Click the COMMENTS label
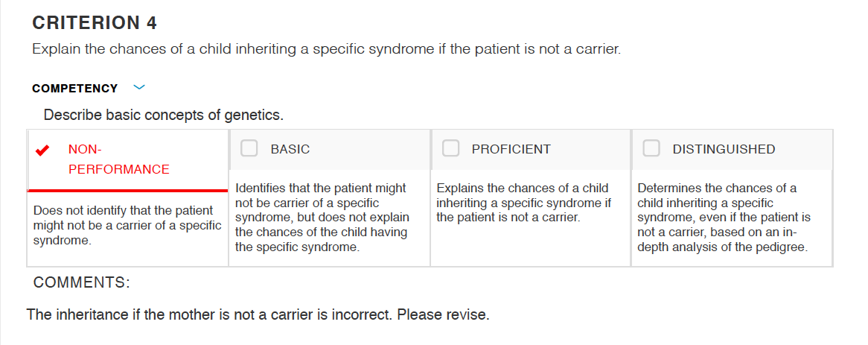 point(82,282)
